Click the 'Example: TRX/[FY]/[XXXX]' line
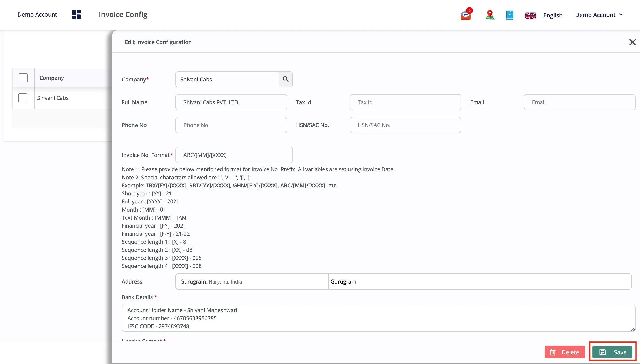Screen dimensions: 640x364 coord(229,185)
